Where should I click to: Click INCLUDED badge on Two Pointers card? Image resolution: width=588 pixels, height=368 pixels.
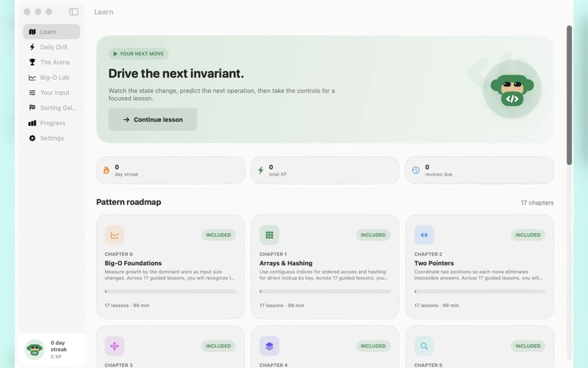point(528,235)
